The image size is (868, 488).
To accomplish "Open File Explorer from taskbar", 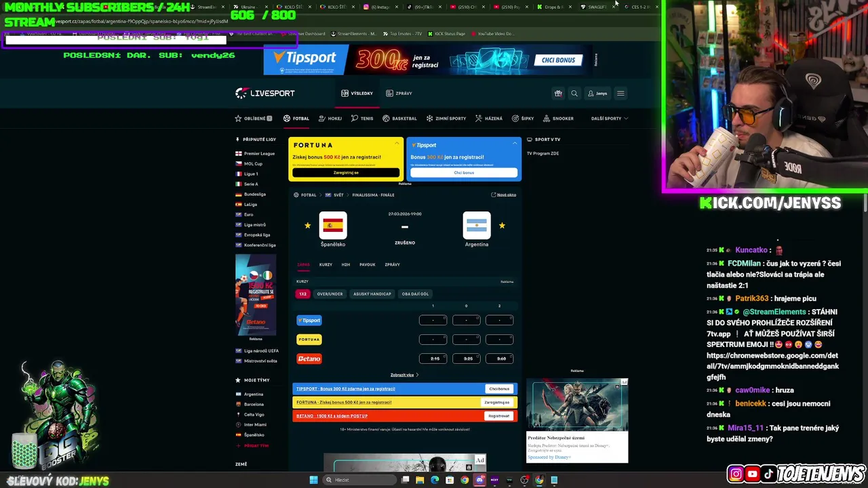I will click(420, 480).
